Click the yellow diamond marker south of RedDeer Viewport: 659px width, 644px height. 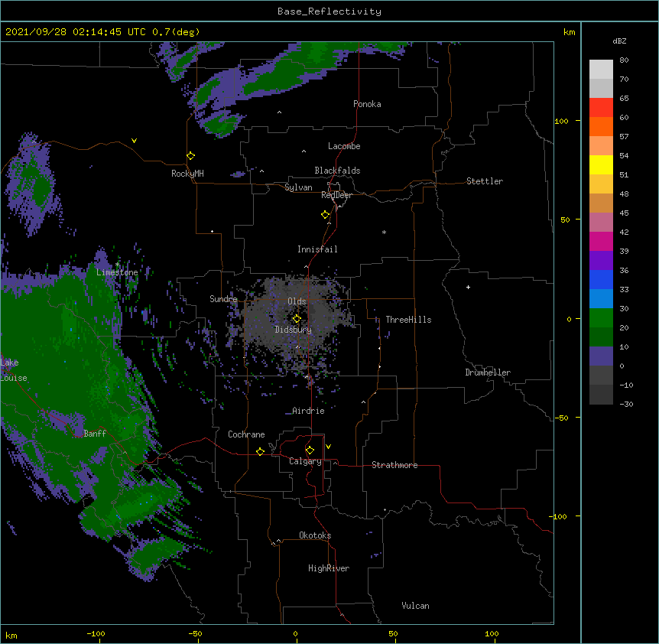tap(326, 215)
